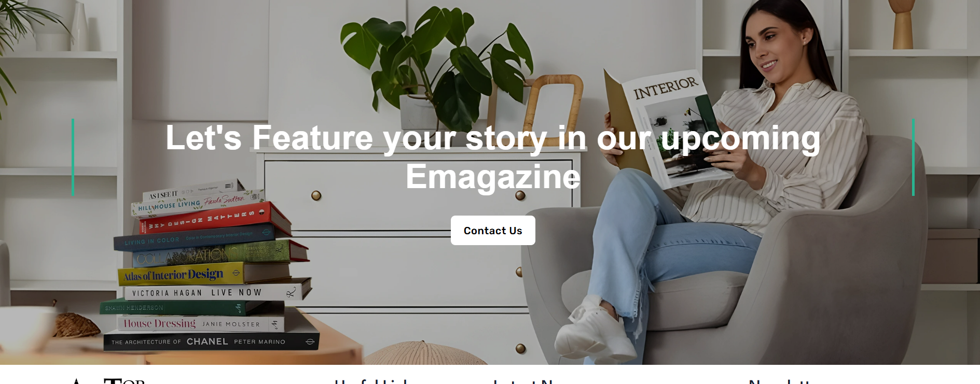The height and width of the screenshot is (384, 980).
Task: Click the footer site logo at bottom left
Action: point(108,381)
